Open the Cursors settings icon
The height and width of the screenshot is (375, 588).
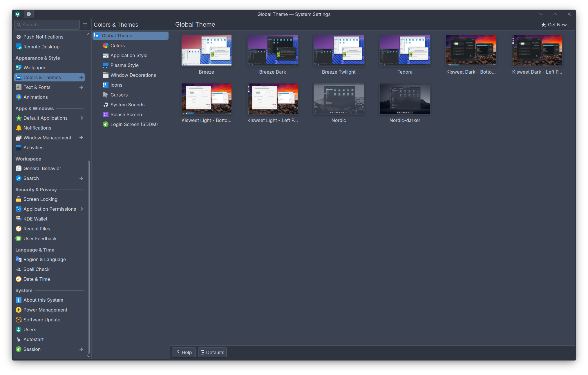pos(106,95)
